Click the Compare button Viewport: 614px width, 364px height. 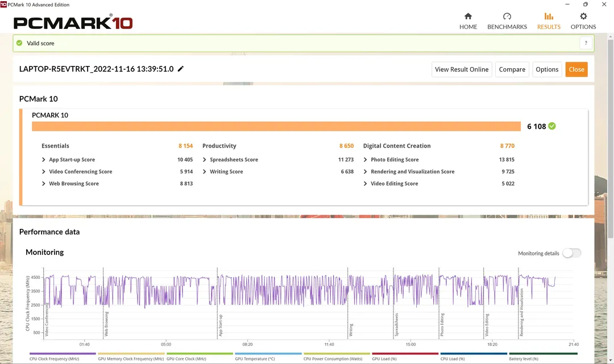click(512, 69)
